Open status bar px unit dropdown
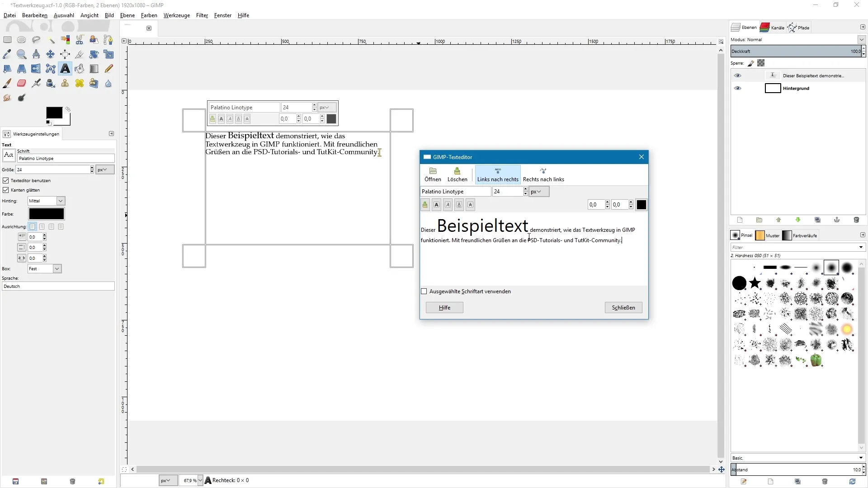868x488 pixels. click(168, 480)
